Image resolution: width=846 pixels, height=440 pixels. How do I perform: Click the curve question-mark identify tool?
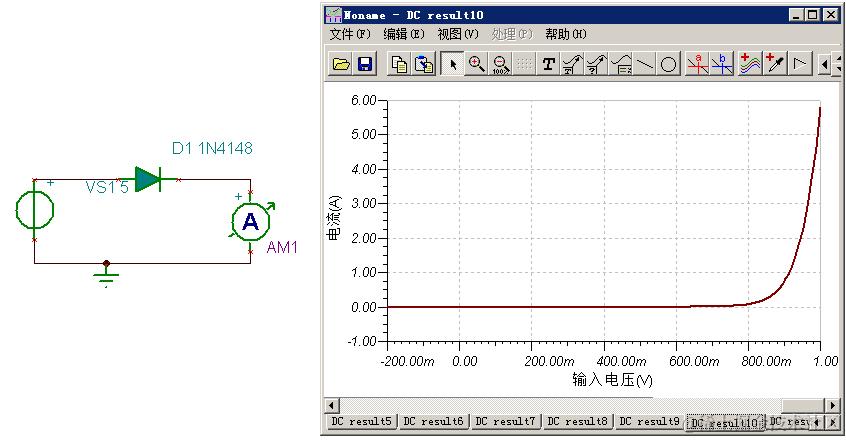[597, 64]
